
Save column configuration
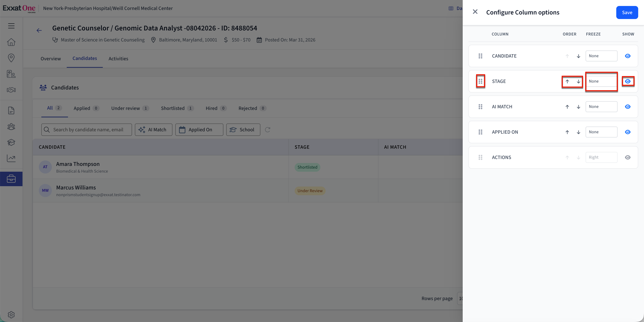[627, 12]
